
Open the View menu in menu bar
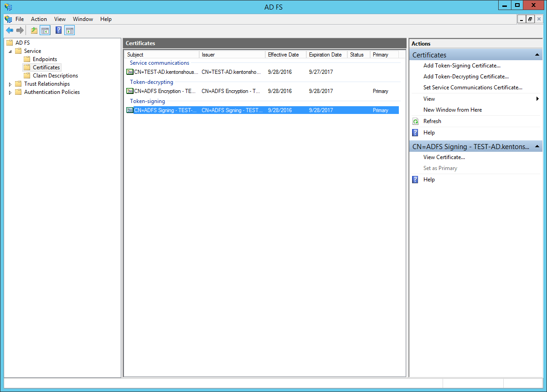pyautogui.click(x=60, y=19)
